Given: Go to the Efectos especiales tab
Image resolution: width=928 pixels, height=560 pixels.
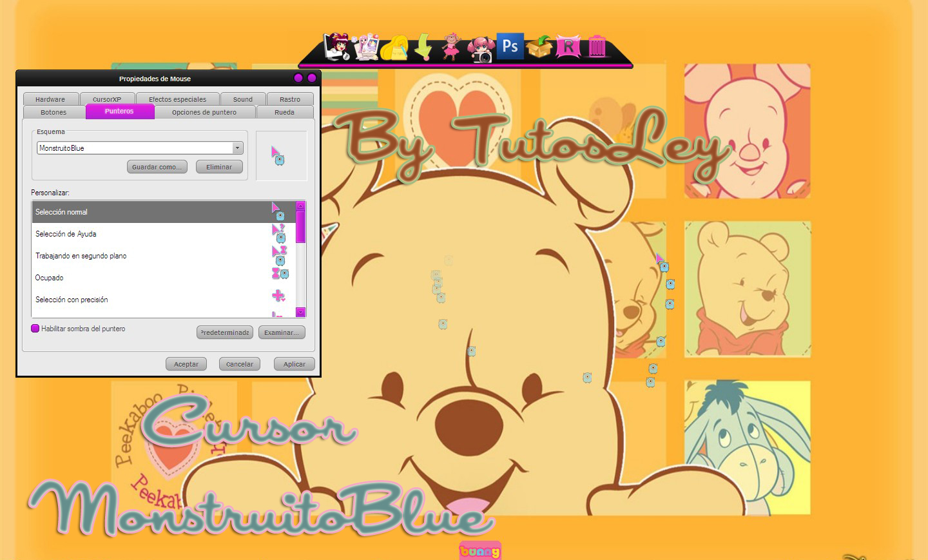Looking at the screenshot, I should tap(177, 99).
